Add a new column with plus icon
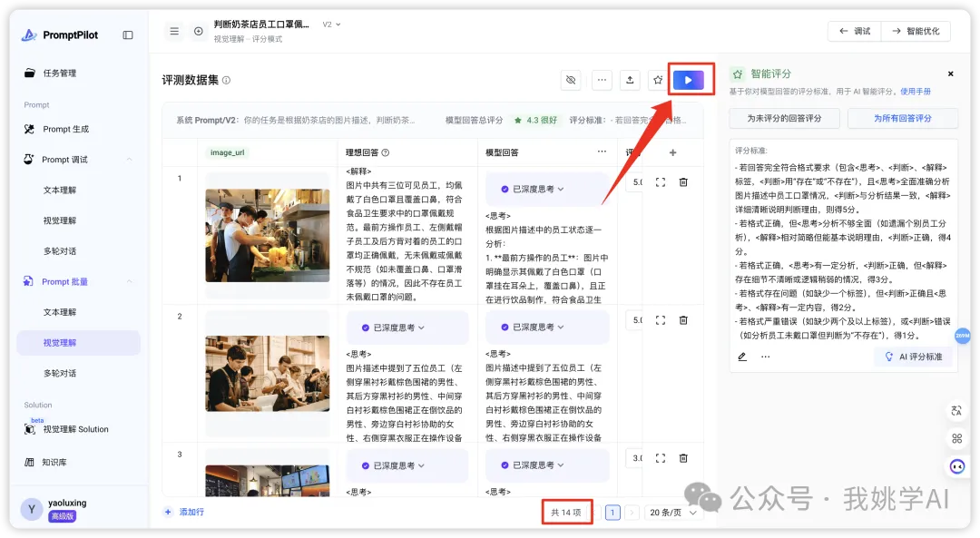 (x=672, y=152)
